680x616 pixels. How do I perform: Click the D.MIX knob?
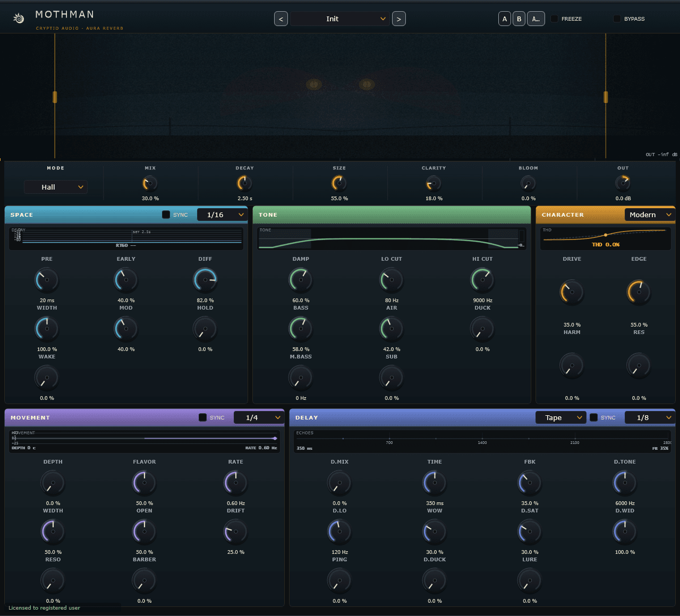point(339,483)
